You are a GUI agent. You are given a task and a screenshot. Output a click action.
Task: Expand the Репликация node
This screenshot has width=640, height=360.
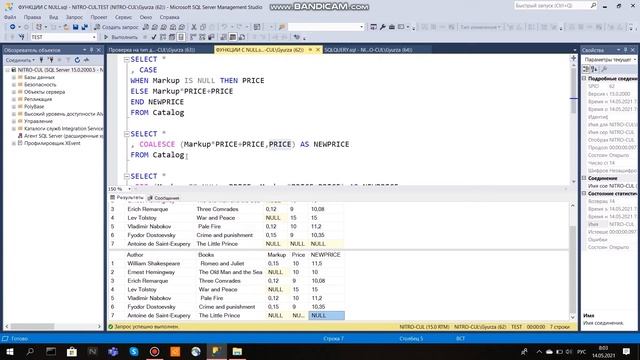tap(13, 99)
